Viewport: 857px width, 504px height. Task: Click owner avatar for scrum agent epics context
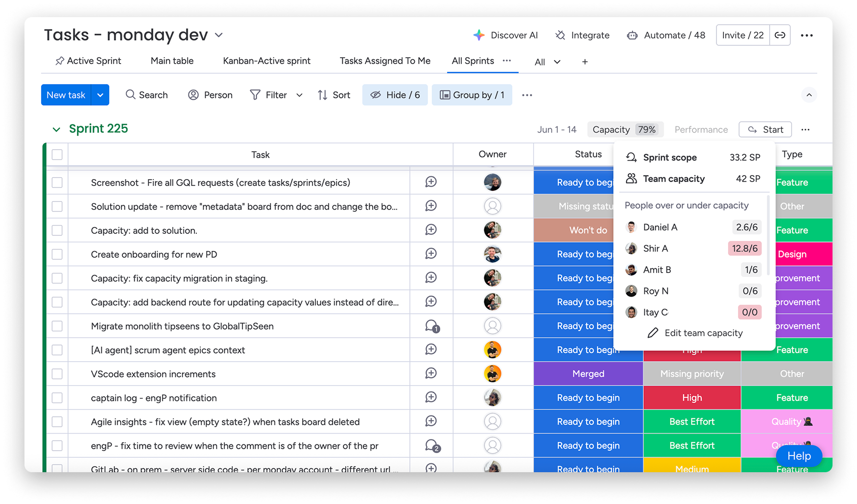(x=493, y=350)
